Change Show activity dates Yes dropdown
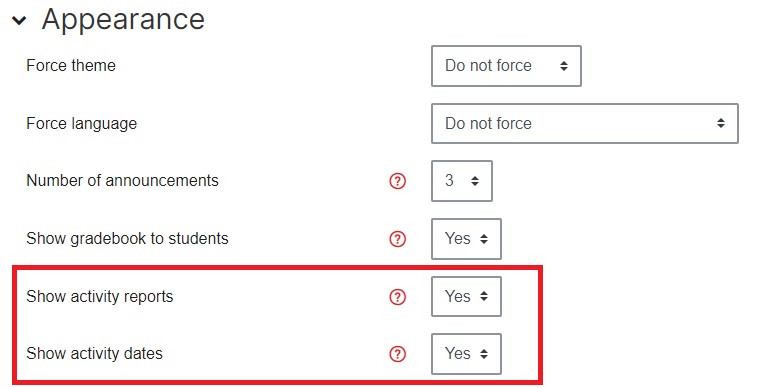Screen dimensions: 760x388 coord(466,354)
